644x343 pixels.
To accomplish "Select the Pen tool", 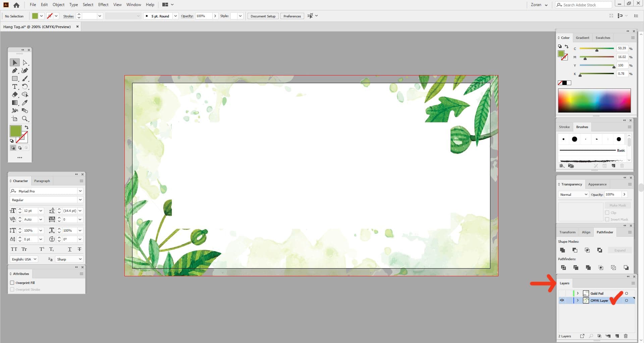I will (15, 70).
